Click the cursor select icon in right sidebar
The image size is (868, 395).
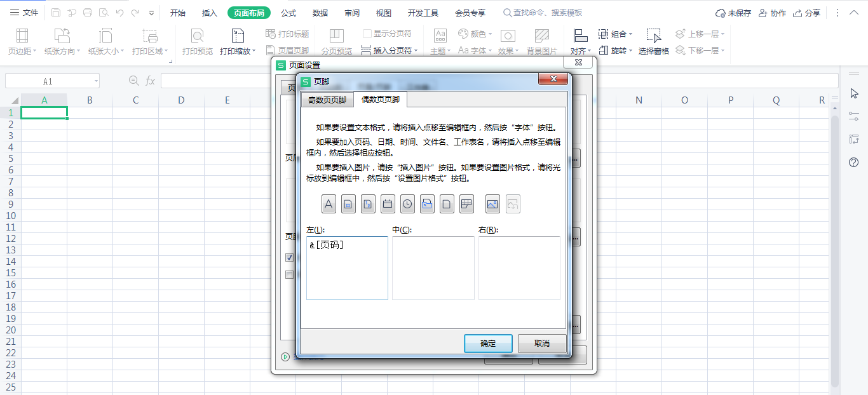point(854,93)
